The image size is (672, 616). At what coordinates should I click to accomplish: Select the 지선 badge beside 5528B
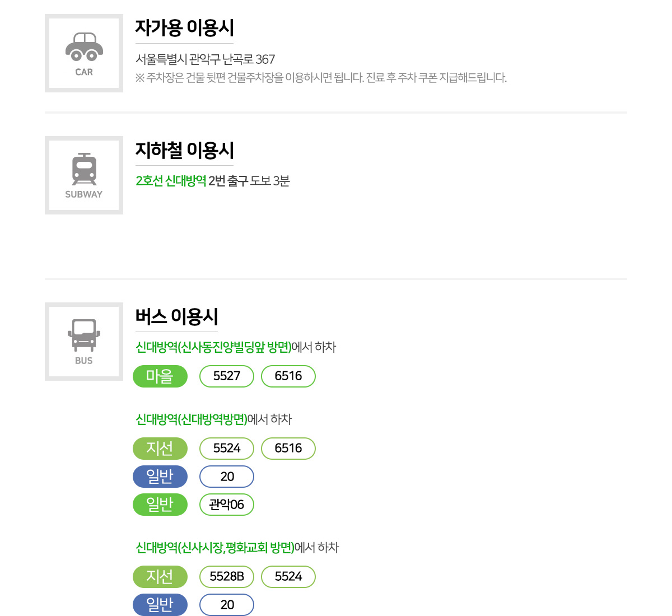160,577
